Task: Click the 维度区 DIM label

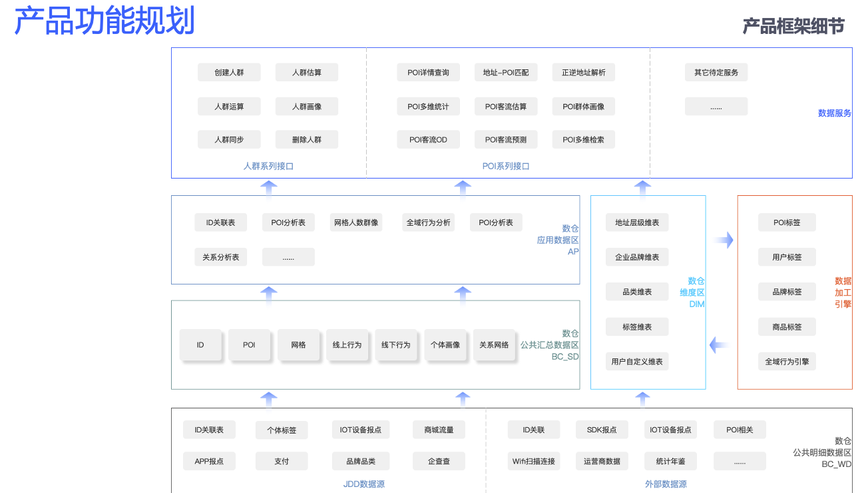Action: click(692, 298)
